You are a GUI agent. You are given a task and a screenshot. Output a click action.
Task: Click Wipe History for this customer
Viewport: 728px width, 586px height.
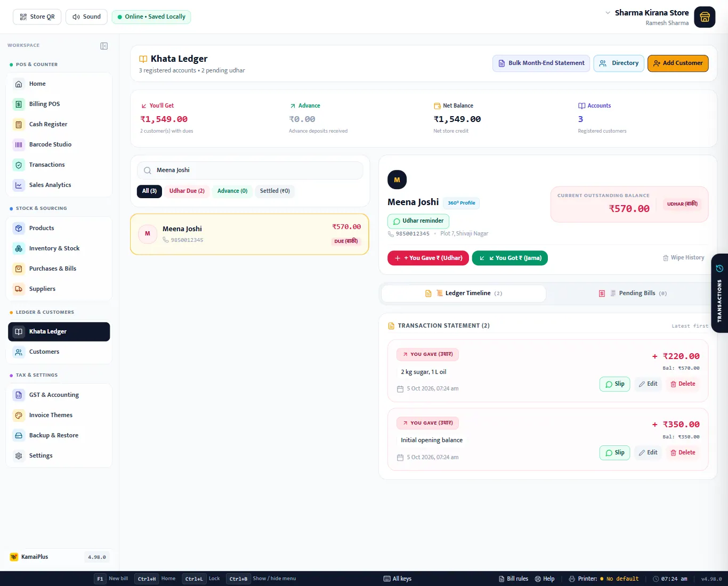(x=683, y=258)
